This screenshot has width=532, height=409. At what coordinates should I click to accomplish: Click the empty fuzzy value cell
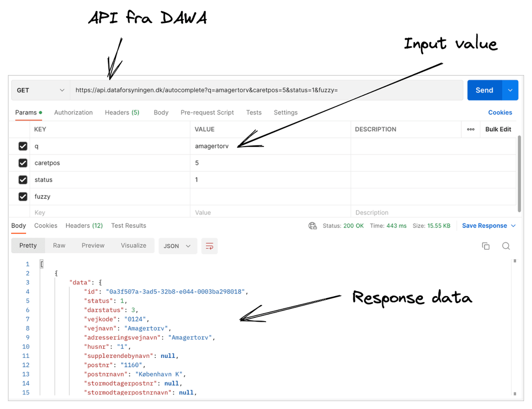pos(270,197)
